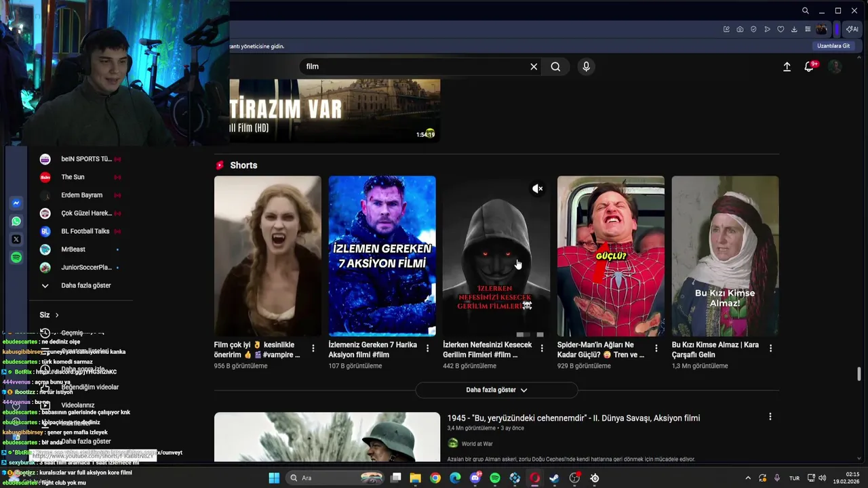
Task: Open vampire woman Short thumbnail
Action: pyautogui.click(x=268, y=256)
